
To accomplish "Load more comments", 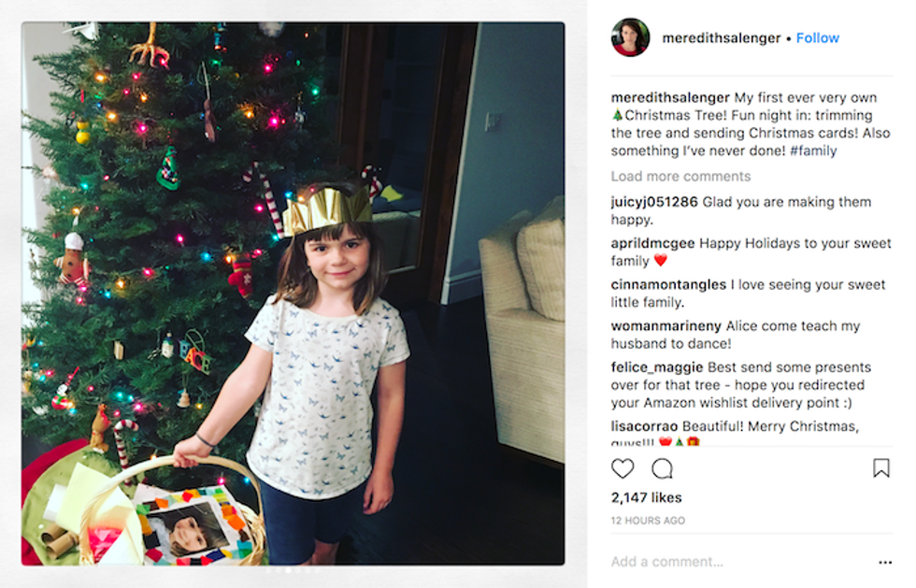I will point(680,177).
